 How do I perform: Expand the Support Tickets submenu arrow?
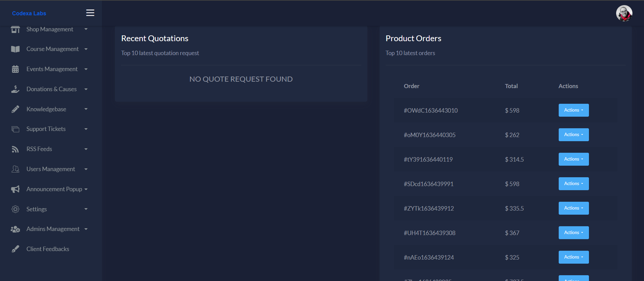coord(86,129)
